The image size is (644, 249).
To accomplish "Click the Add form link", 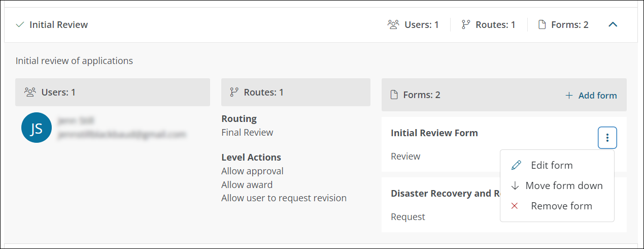I will pos(597,95).
